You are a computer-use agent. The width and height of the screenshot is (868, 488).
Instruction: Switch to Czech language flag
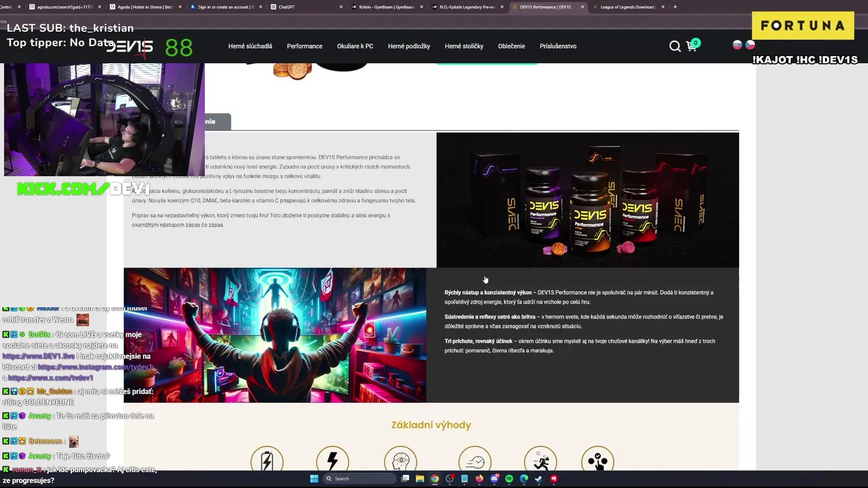[x=750, y=45]
